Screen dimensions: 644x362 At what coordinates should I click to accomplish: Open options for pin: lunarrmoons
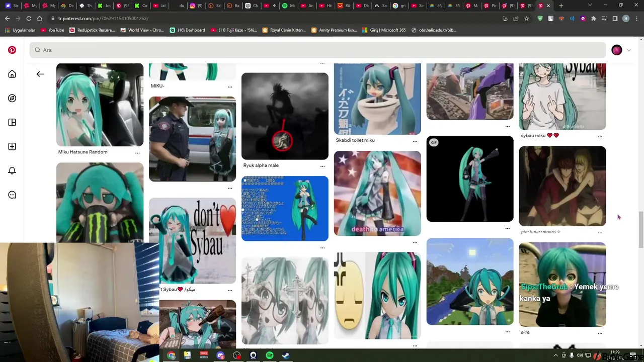point(600,233)
